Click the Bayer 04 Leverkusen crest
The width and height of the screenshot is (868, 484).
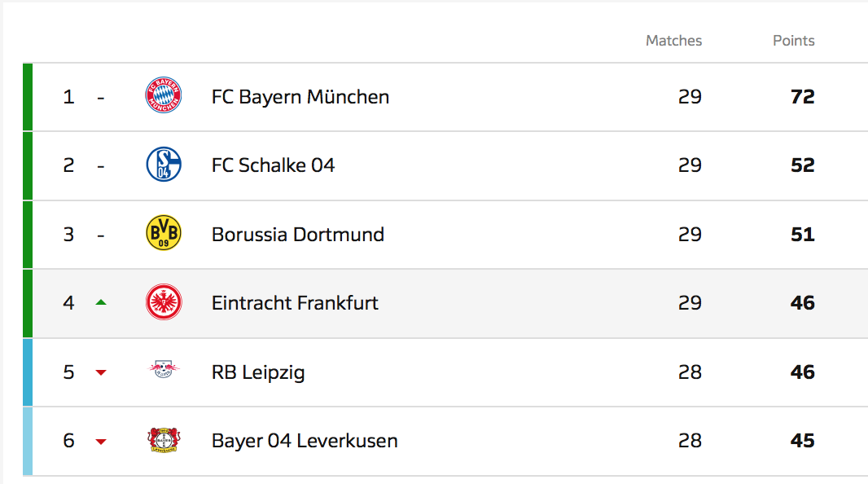click(164, 441)
